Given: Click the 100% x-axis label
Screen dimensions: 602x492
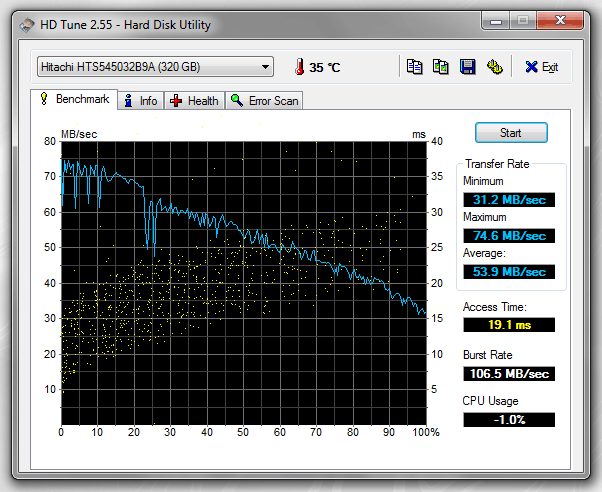Looking at the screenshot, I should (426, 432).
